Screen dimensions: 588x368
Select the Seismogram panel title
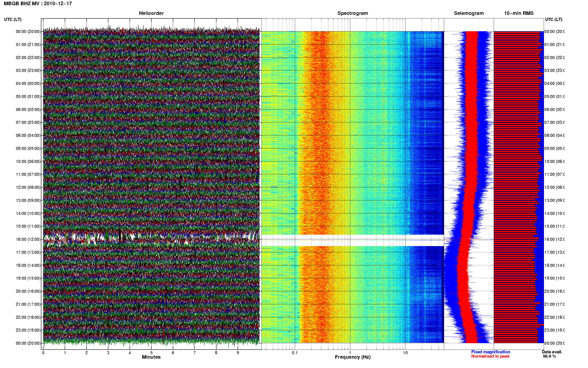469,13
